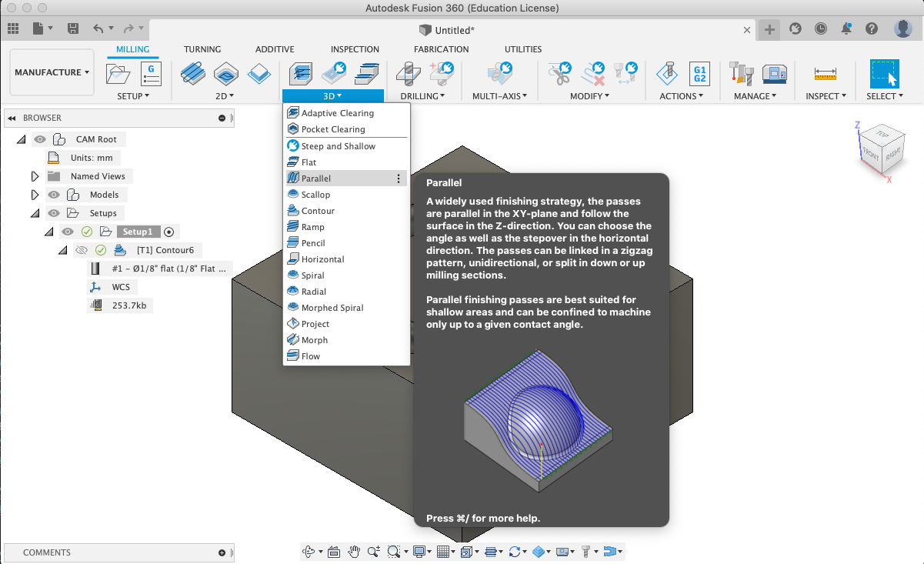
Task: Open the Data Panel grid icon
Action: point(12,28)
